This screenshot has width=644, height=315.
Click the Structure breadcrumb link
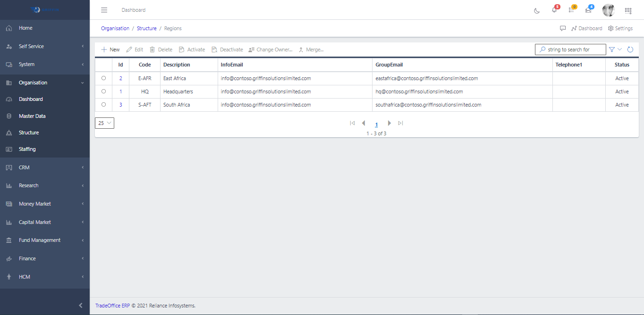click(x=146, y=28)
